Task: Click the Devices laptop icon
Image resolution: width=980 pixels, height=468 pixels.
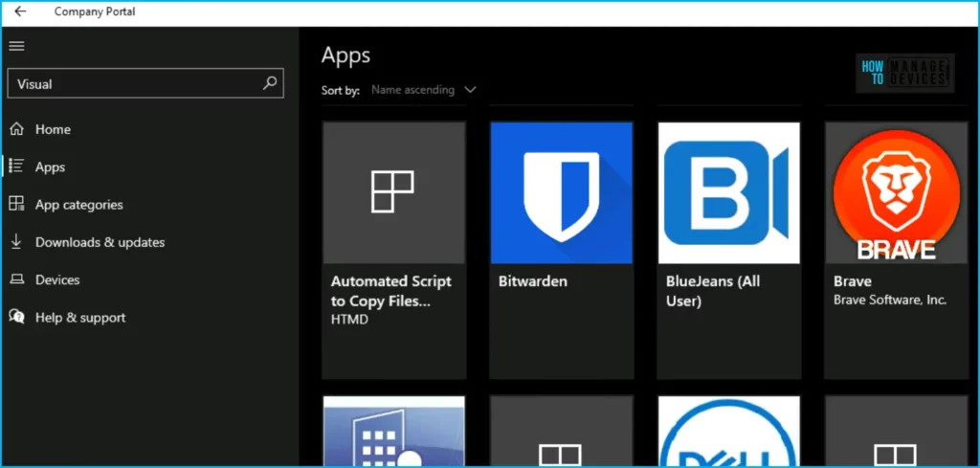Action: (17, 279)
